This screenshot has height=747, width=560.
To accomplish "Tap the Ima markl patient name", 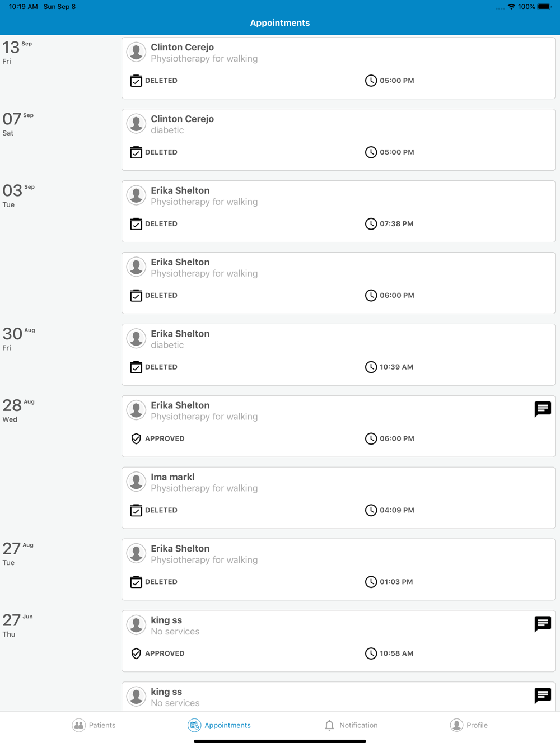I will pos(172,477).
